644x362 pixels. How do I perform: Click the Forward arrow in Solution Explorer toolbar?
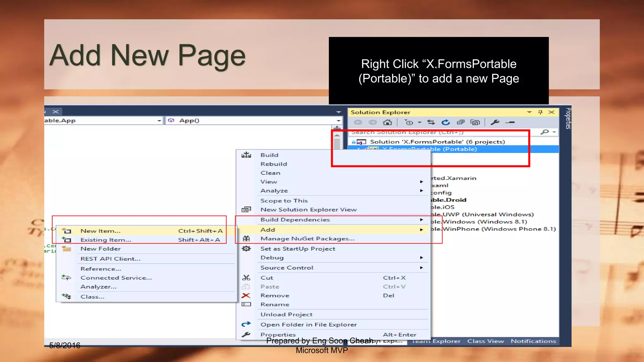click(x=373, y=122)
